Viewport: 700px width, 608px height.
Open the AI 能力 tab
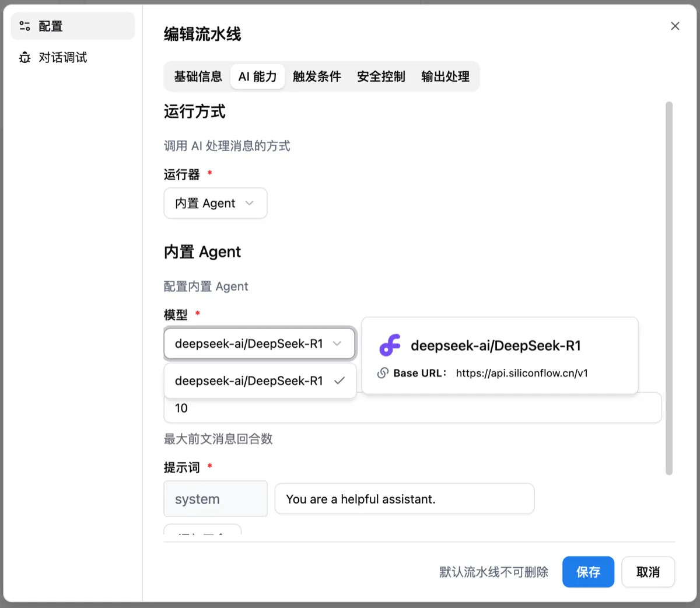pyautogui.click(x=257, y=76)
